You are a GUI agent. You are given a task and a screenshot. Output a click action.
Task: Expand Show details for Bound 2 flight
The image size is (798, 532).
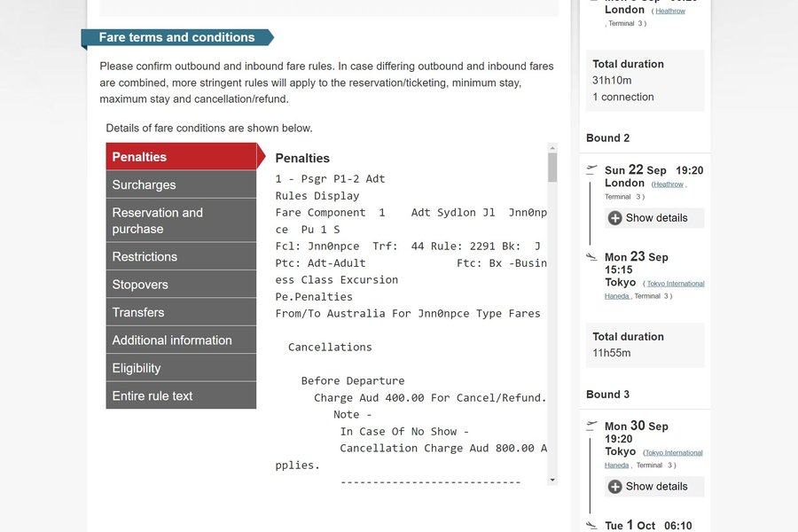[x=654, y=218]
